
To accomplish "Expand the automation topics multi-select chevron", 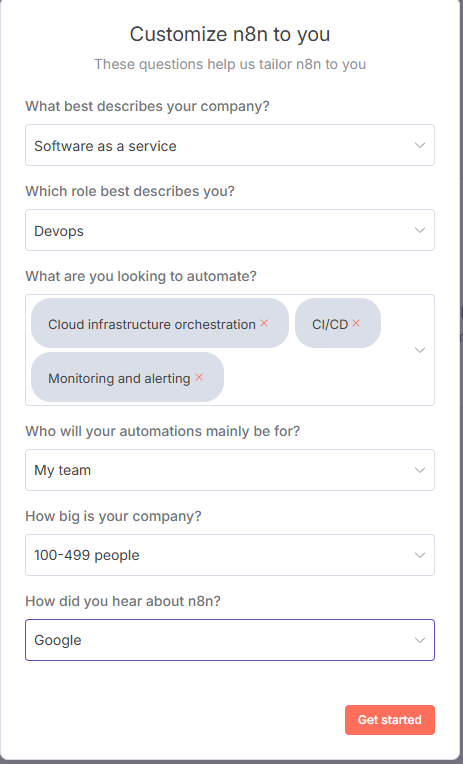I will pos(420,350).
